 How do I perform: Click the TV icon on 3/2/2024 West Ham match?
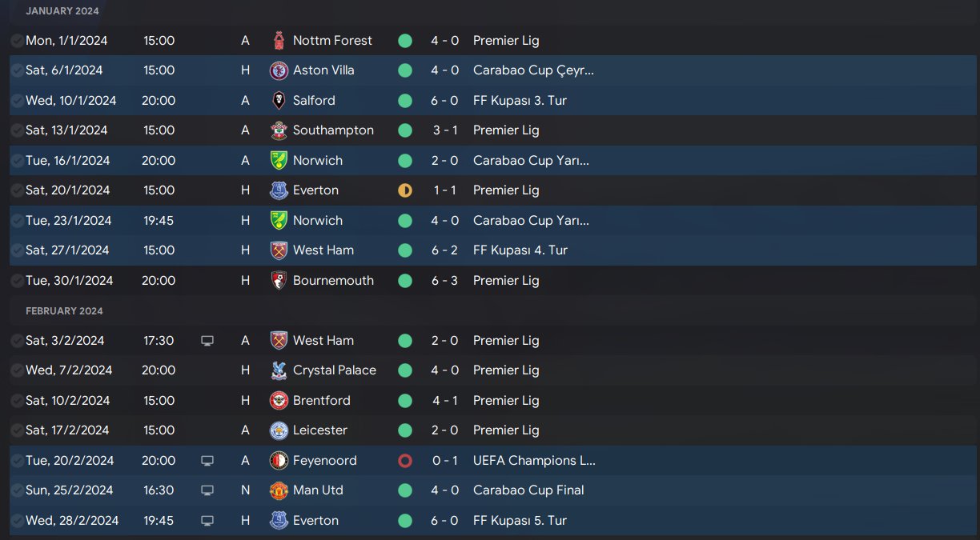[x=207, y=341]
